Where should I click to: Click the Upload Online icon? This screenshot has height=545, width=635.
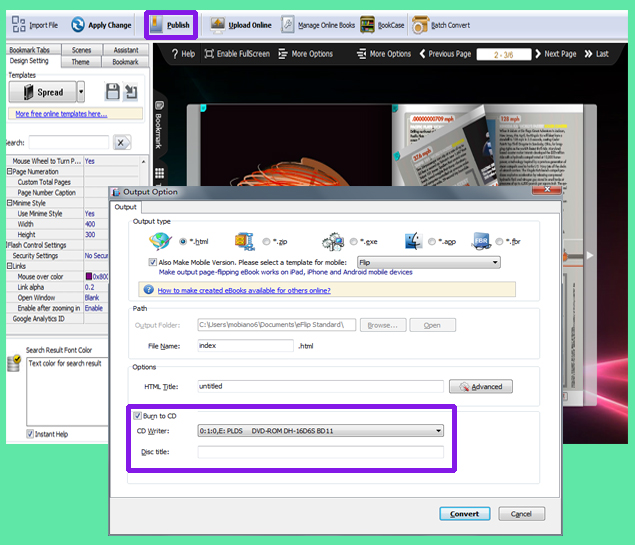pos(217,25)
